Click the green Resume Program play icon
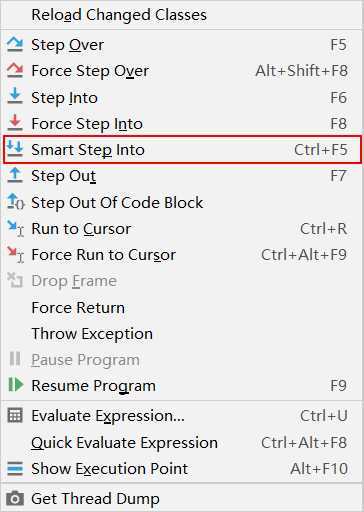The width and height of the screenshot is (364, 512). 16,385
